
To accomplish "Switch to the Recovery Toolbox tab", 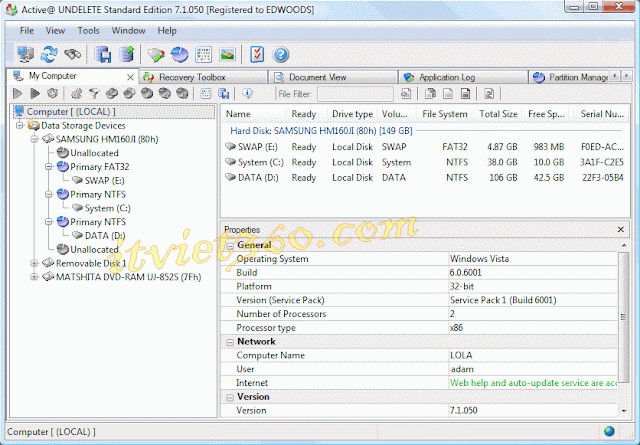I will [203, 77].
